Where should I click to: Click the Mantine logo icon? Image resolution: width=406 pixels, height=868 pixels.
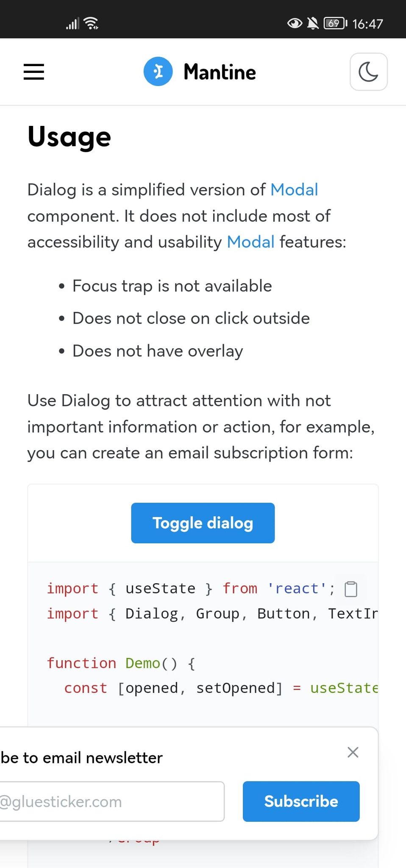pos(159,71)
